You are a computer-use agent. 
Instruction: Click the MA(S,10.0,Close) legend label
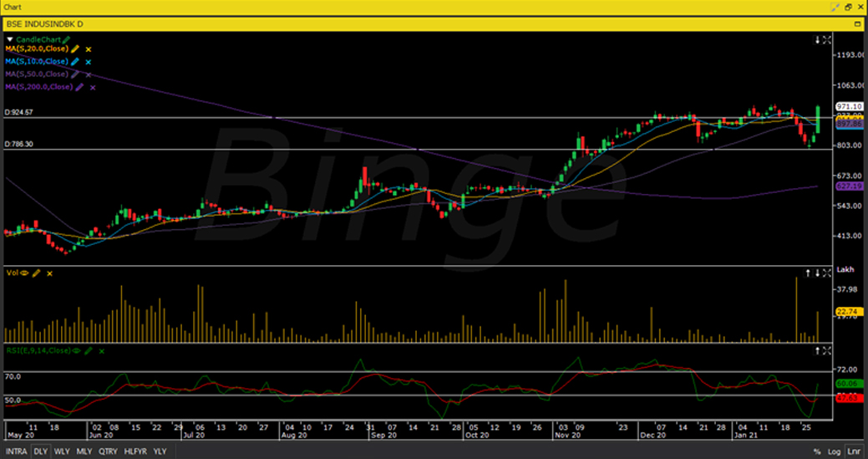(x=37, y=62)
